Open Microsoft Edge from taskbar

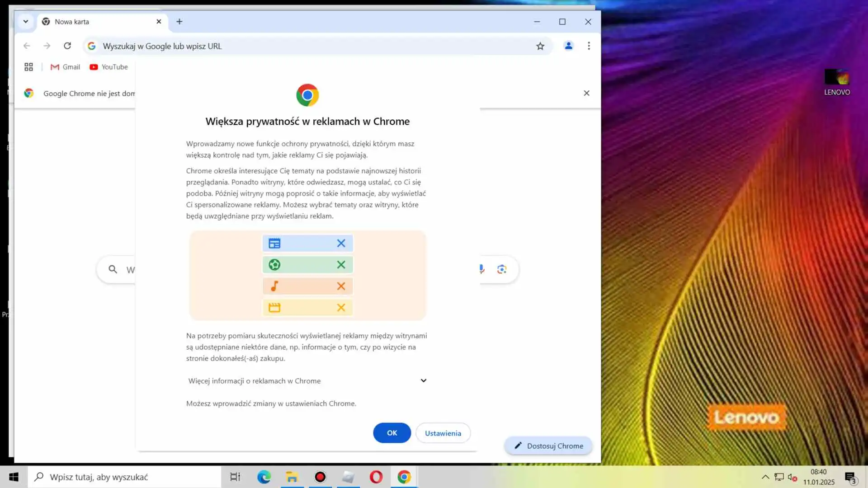tap(264, 477)
